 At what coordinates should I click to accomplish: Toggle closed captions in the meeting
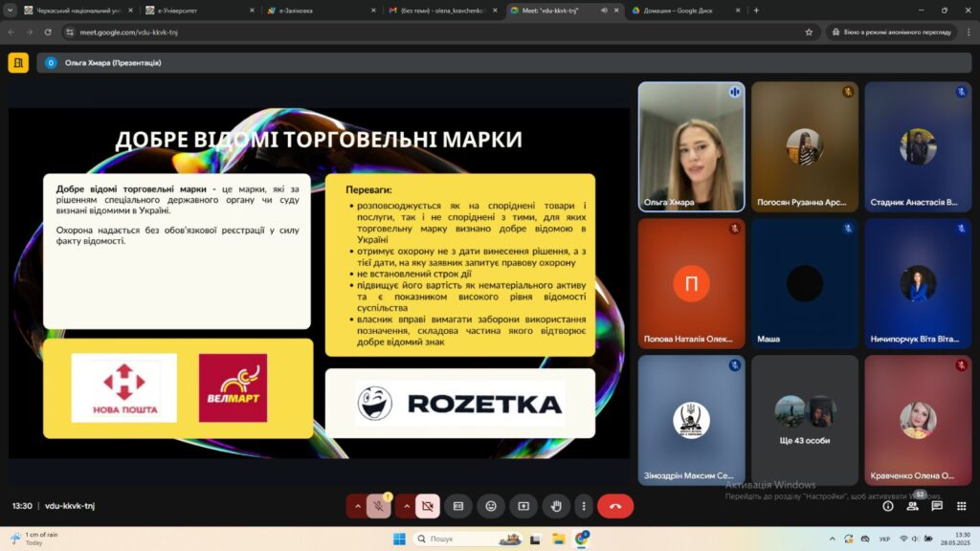click(x=458, y=506)
